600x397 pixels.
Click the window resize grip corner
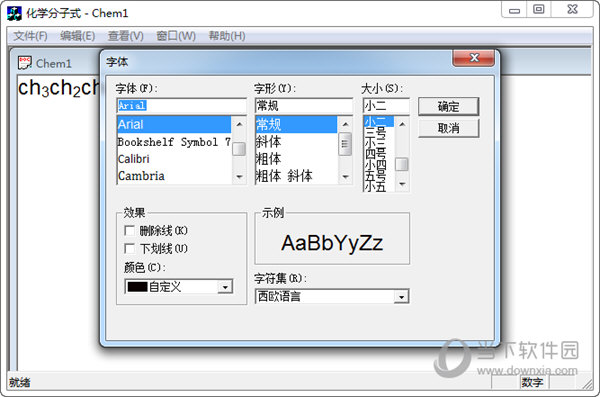point(587,384)
